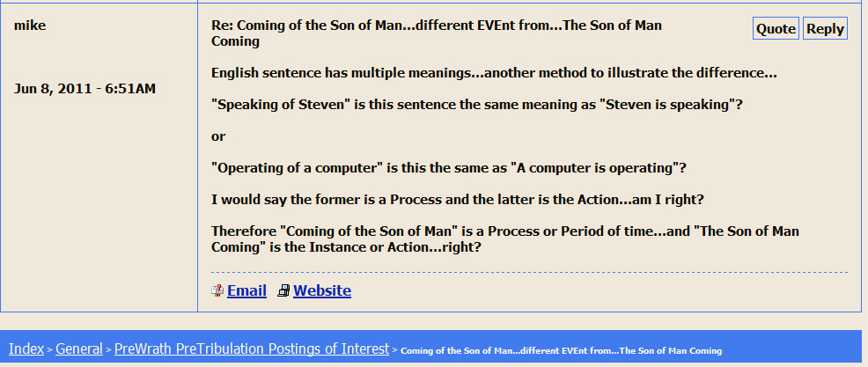868x367 pixels.
Task: Open the General category breadcrumb
Action: point(79,349)
